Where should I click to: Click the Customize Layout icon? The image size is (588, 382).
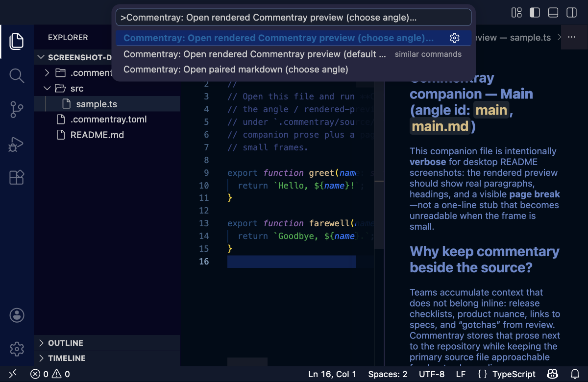[x=516, y=12]
